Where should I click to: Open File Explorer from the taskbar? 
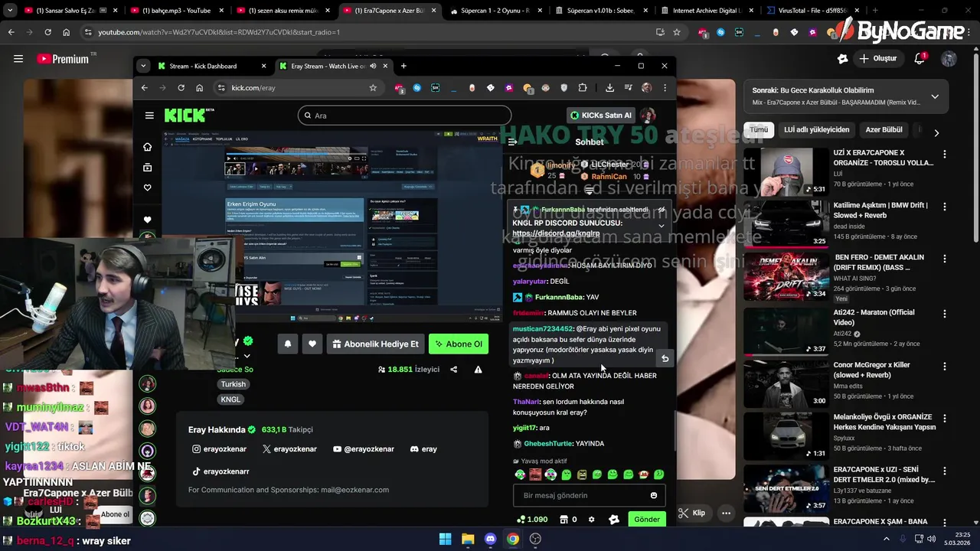click(x=468, y=539)
